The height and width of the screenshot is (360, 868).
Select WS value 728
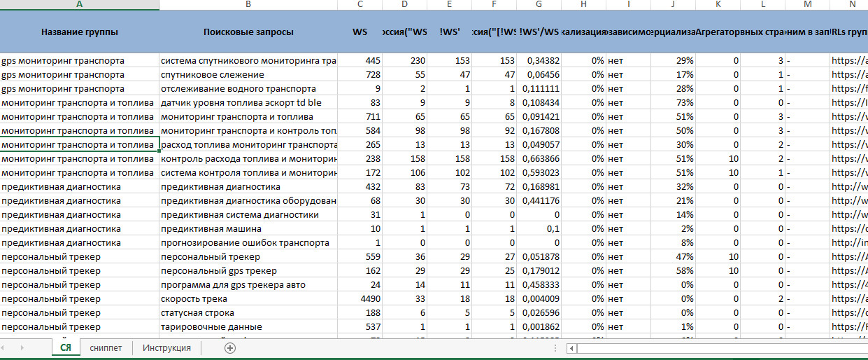coord(360,75)
